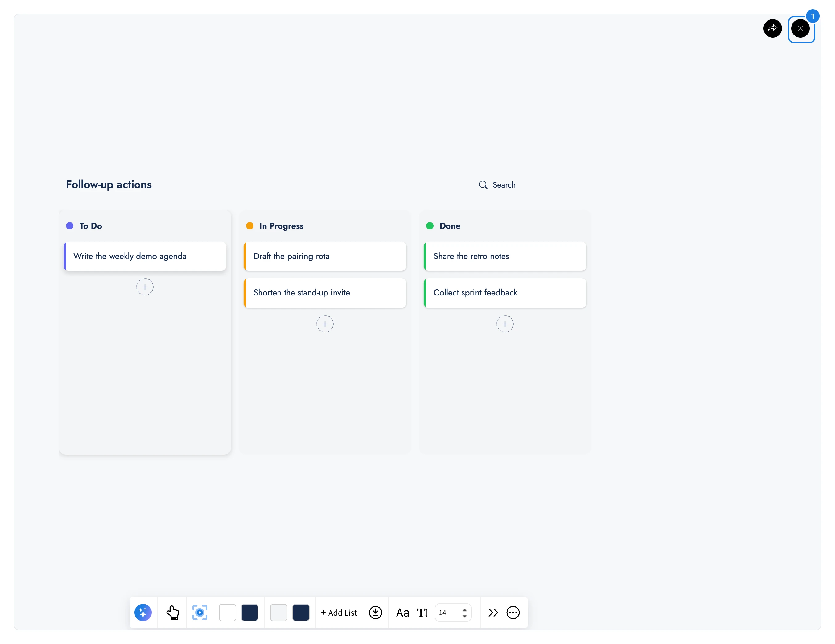Click the orange In Progress status dot
This screenshot has width=835, height=644.
[x=250, y=226]
